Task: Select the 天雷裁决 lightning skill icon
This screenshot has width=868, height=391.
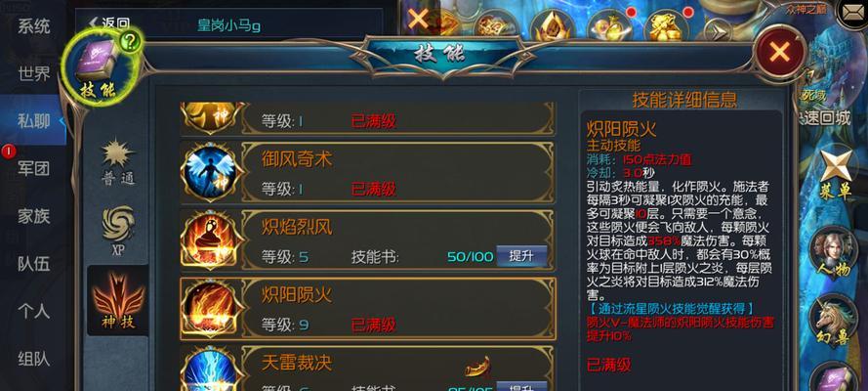Action: tap(211, 369)
